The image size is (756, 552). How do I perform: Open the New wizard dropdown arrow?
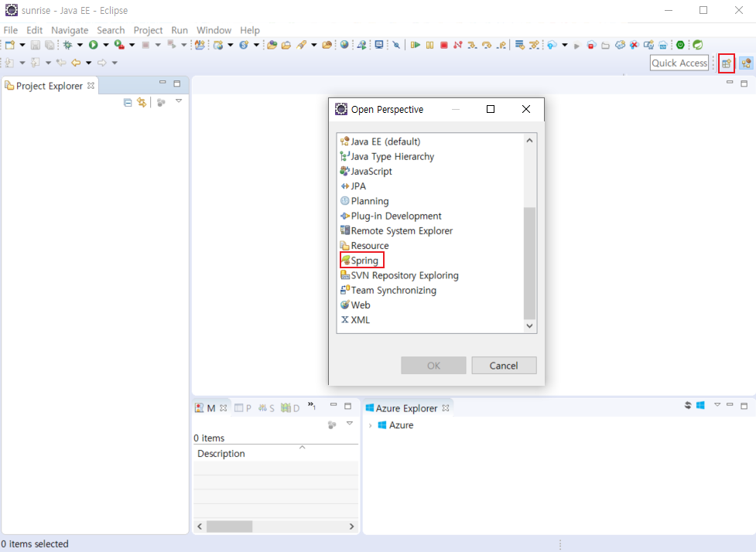point(22,45)
